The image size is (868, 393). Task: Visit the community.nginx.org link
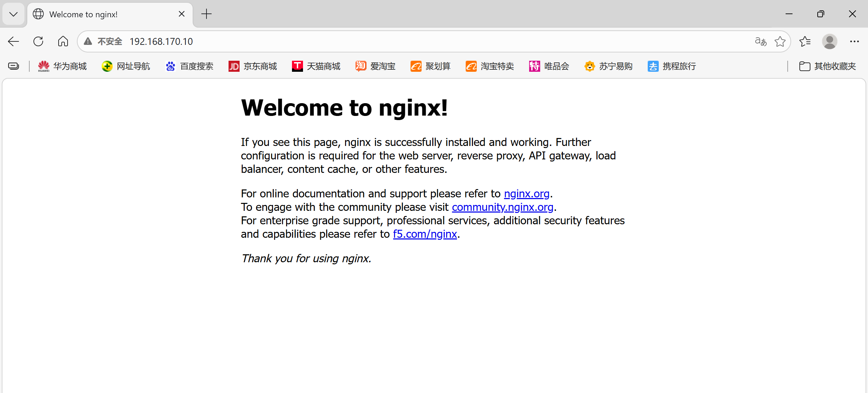[502, 207]
